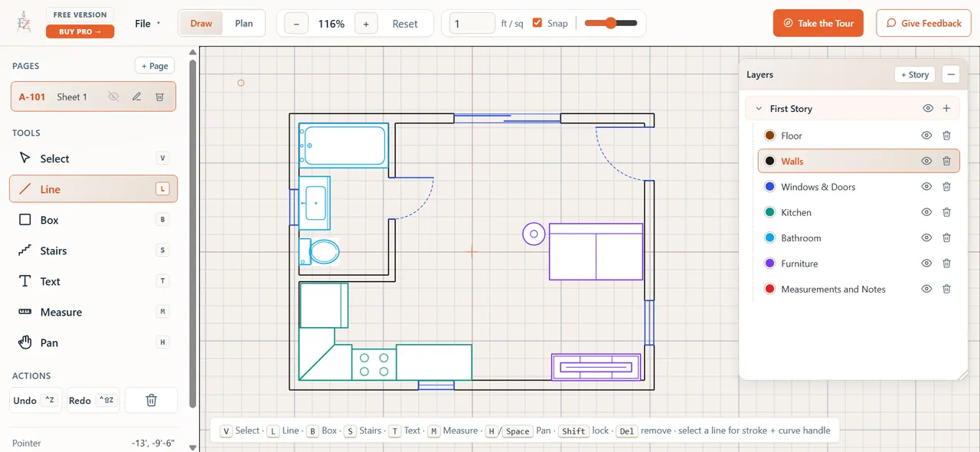Screen dimensions: 980x452
Task: Switch to Draw mode tab
Action: [x=201, y=23]
